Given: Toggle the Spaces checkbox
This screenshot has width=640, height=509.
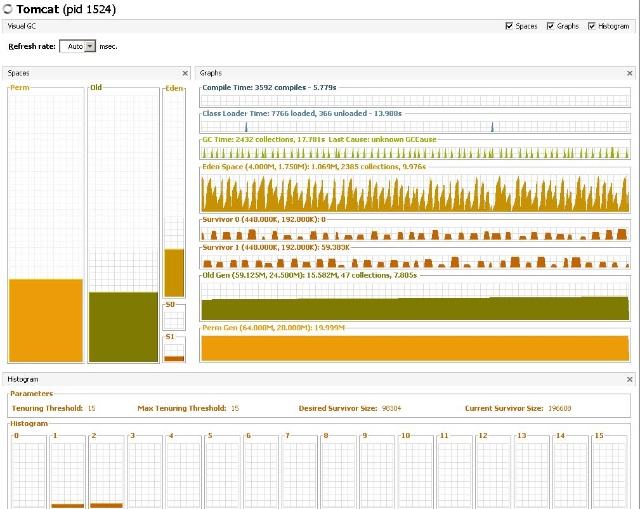Looking at the screenshot, I should [x=509, y=26].
